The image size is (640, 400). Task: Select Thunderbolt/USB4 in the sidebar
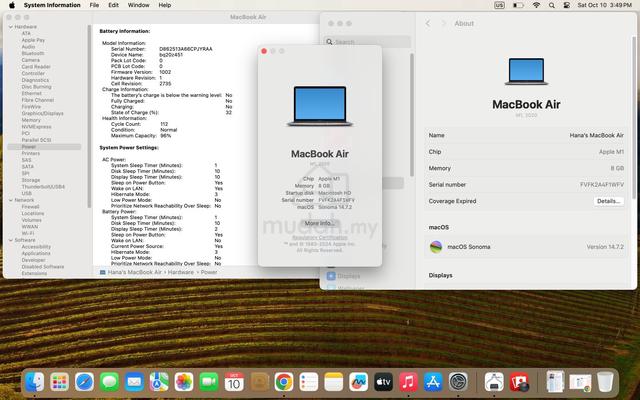(43, 187)
